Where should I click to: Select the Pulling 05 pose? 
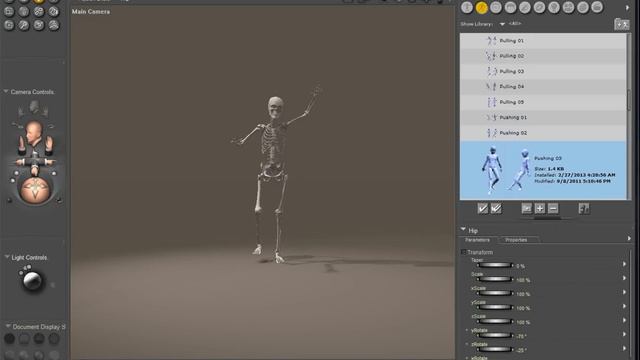[x=543, y=102]
